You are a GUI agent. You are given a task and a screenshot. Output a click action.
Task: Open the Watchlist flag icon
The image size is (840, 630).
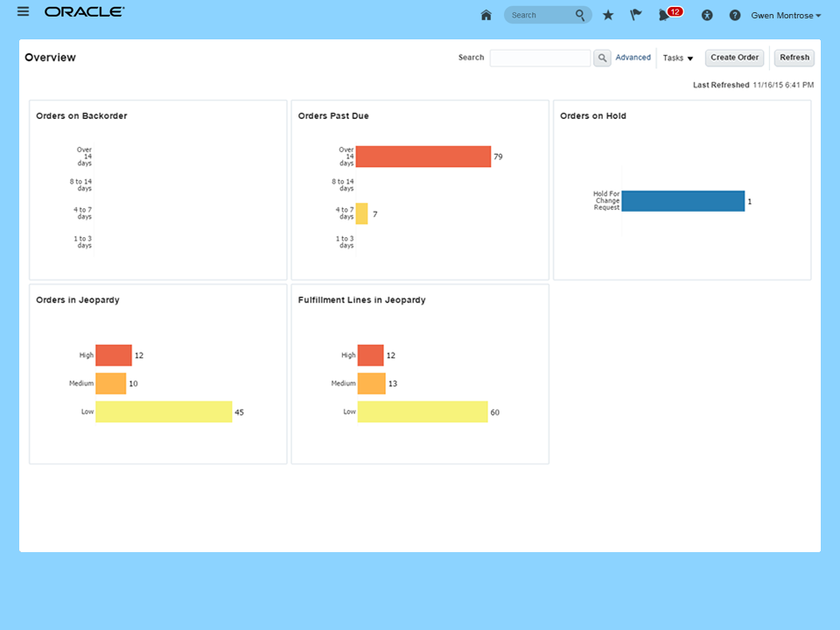coord(636,15)
